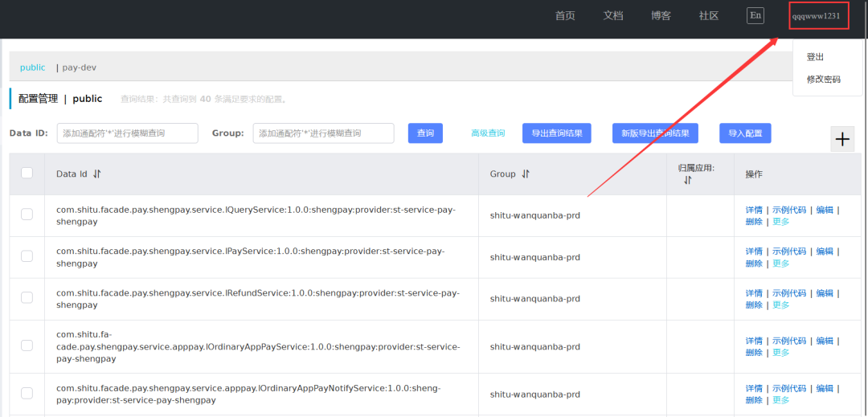Expand 更多 in the IQueryService row

point(780,222)
